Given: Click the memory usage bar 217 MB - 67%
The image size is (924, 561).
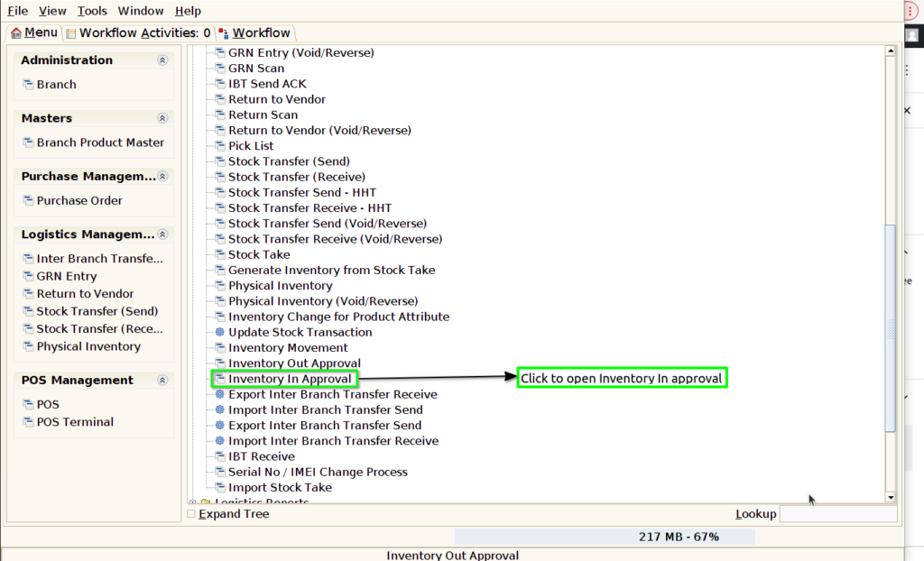Looking at the screenshot, I should [x=604, y=537].
